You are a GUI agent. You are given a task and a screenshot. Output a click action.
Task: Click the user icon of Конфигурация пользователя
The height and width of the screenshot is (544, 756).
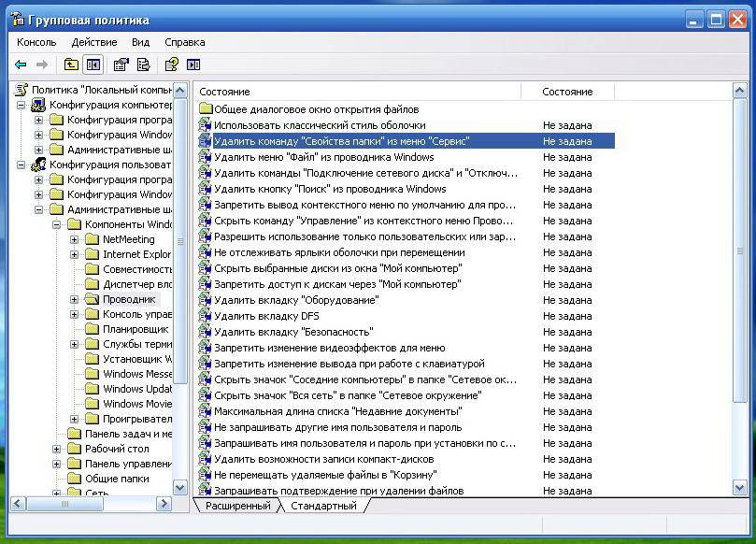pyautogui.click(x=38, y=165)
